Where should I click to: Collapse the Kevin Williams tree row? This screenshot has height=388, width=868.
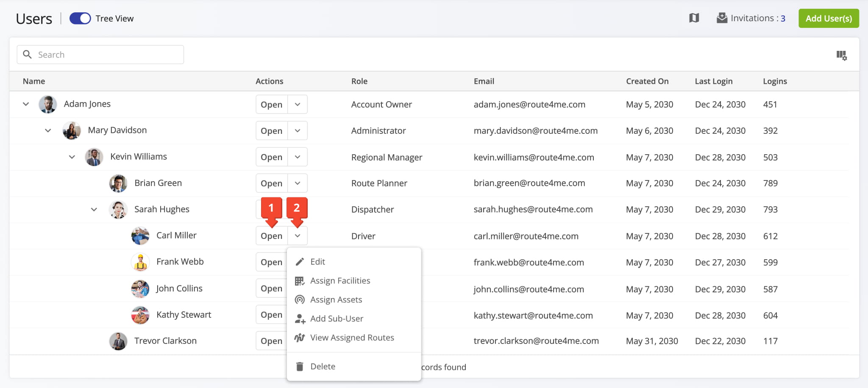point(72,157)
